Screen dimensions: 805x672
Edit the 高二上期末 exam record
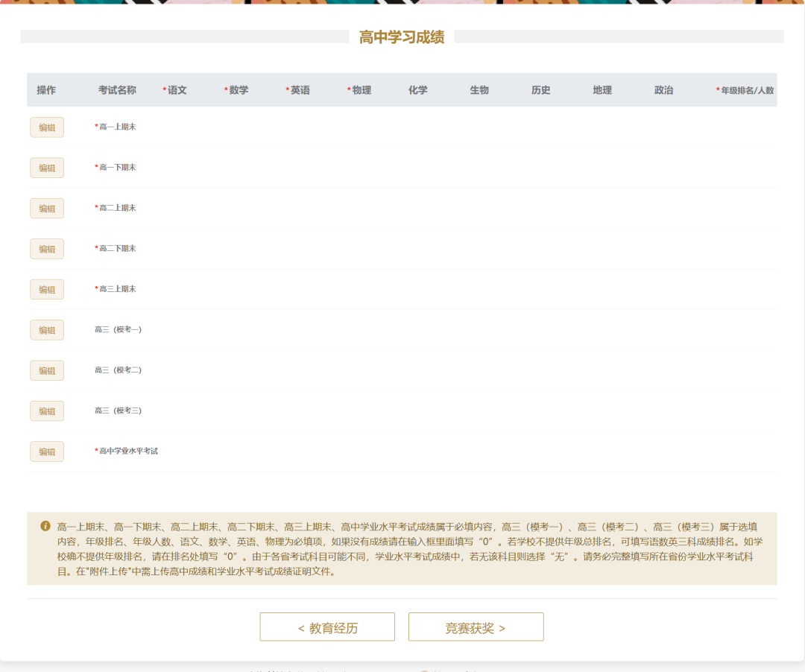(47, 208)
